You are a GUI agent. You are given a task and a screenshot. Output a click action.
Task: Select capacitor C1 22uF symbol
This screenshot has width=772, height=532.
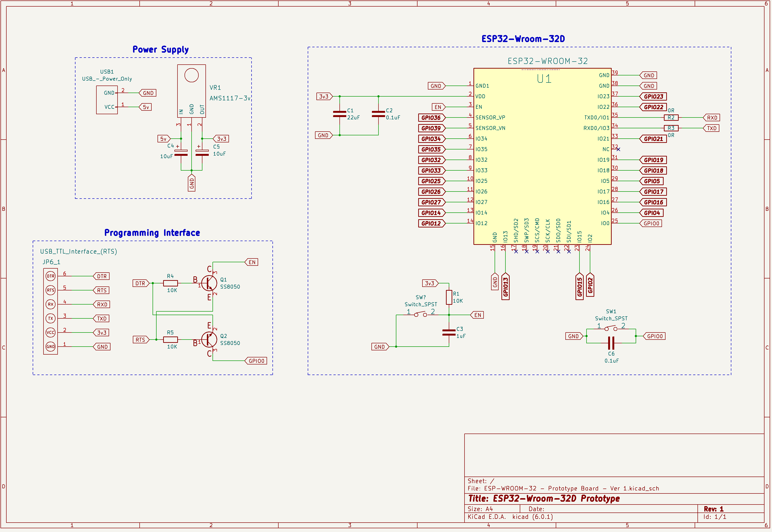(x=339, y=114)
